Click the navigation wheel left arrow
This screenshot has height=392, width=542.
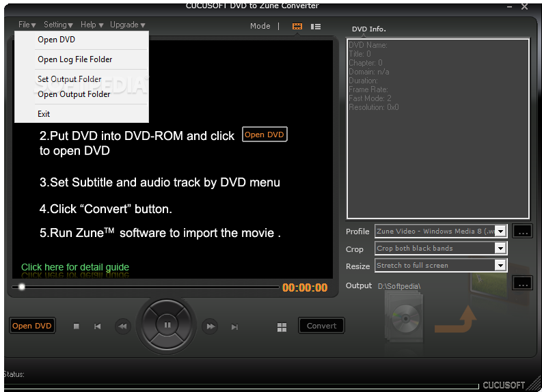coord(148,325)
